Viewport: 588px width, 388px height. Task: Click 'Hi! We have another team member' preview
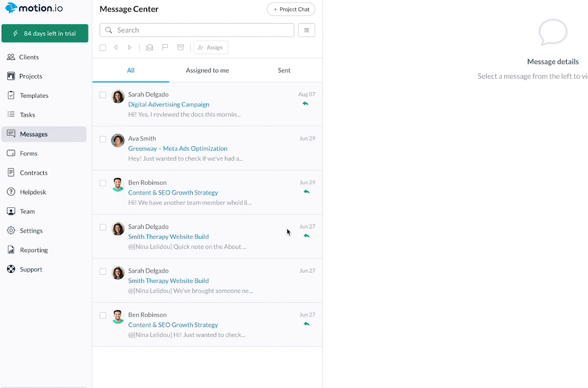click(190, 203)
